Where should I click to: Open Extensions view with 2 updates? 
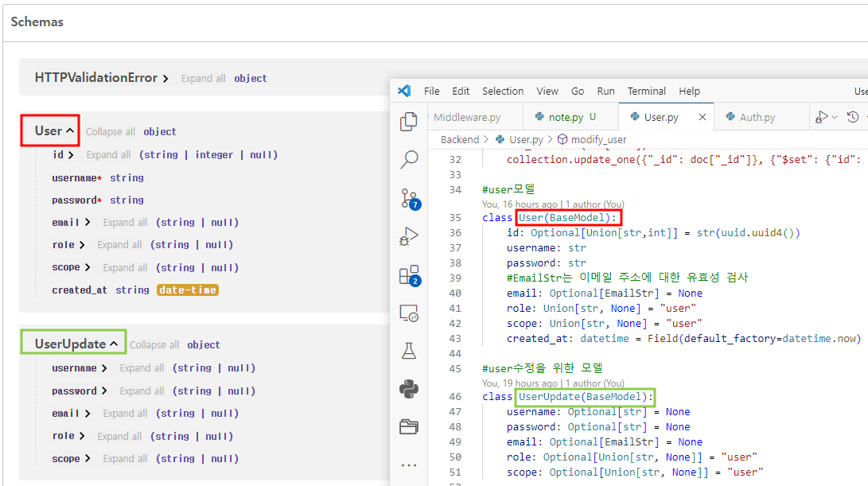[x=410, y=275]
